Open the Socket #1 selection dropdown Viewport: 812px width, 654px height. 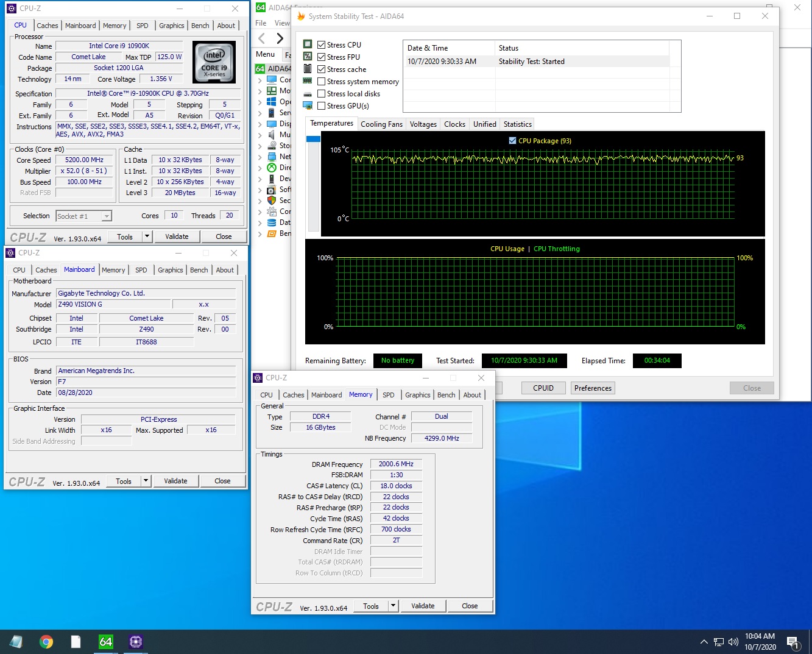tap(107, 216)
